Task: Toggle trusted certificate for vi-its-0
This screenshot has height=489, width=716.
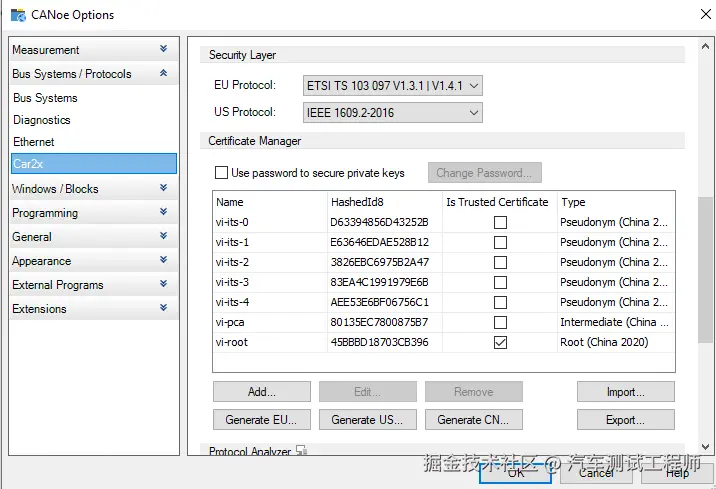Action: coord(500,222)
